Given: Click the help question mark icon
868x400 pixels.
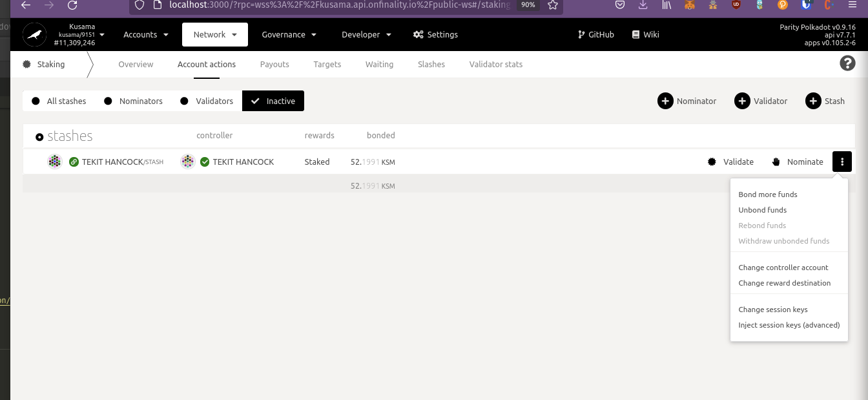Looking at the screenshot, I should pyautogui.click(x=847, y=63).
